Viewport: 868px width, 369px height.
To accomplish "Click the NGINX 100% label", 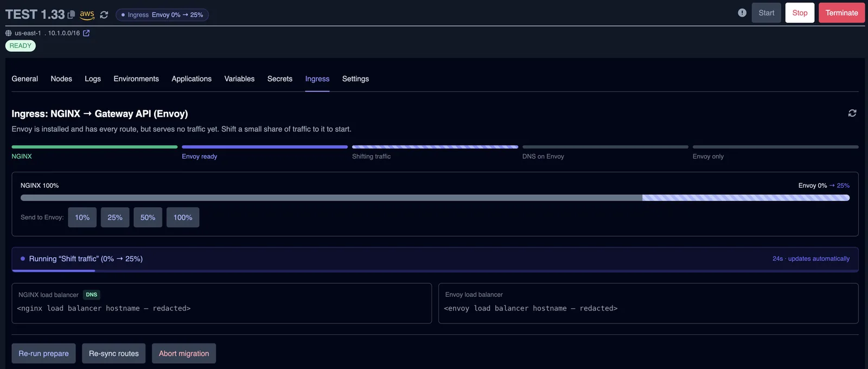I will tap(40, 186).
